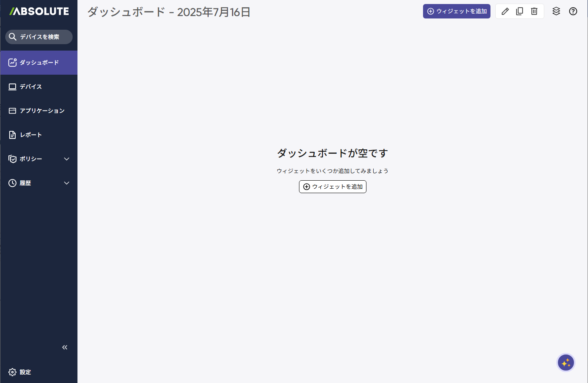Click the ポリシー shield icon in sidebar
Screen dimensions: 588x383
(x=12, y=159)
